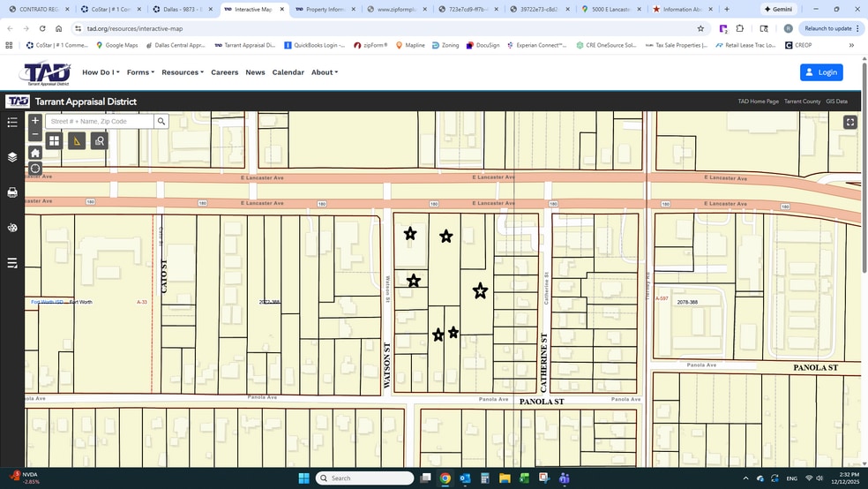
Task: Return map to home extent
Action: click(x=35, y=153)
